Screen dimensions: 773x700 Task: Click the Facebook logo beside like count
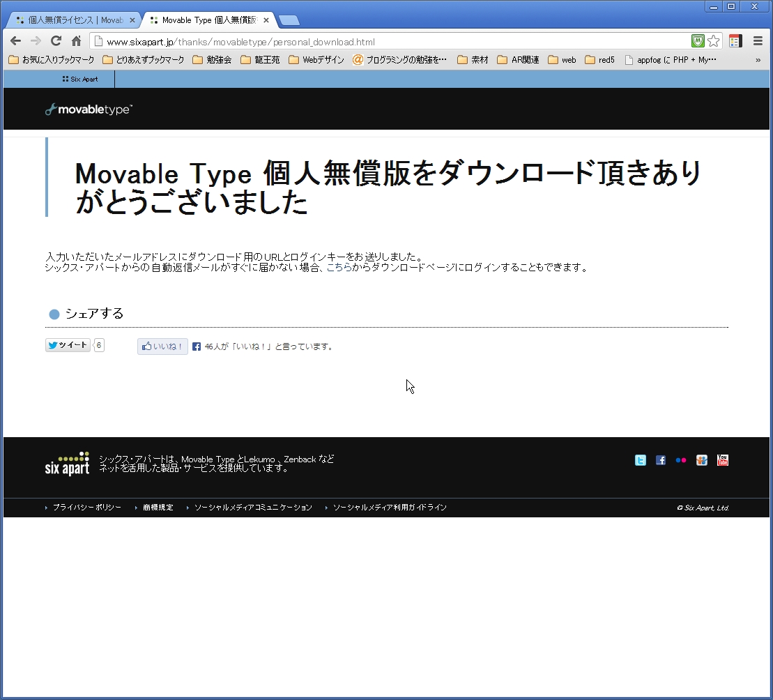pos(196,347)
